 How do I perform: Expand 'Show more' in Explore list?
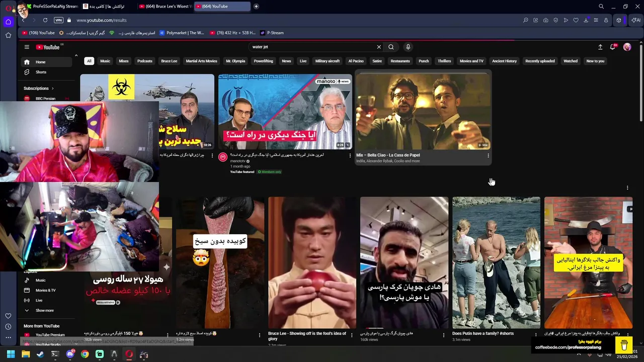tap(46, 310)
